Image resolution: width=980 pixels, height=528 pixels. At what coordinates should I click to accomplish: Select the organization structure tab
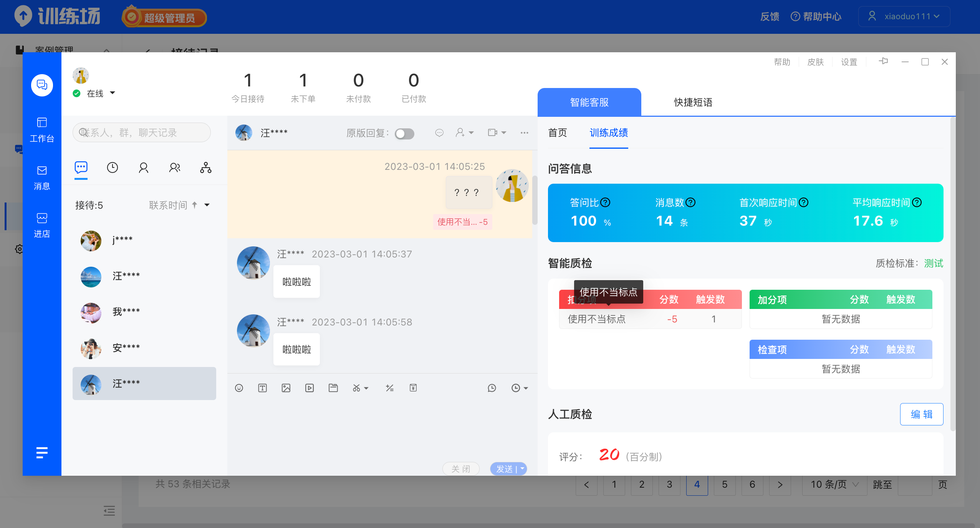pyautogui.click(x=206, y=168)
